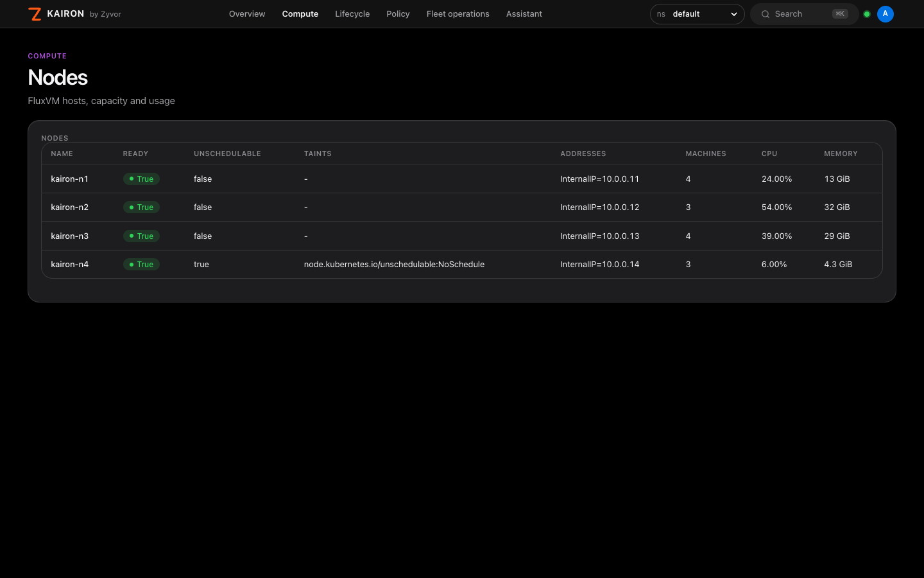Click the Taints column header
The height and width of the screenshot is (578, 924).
318,154
